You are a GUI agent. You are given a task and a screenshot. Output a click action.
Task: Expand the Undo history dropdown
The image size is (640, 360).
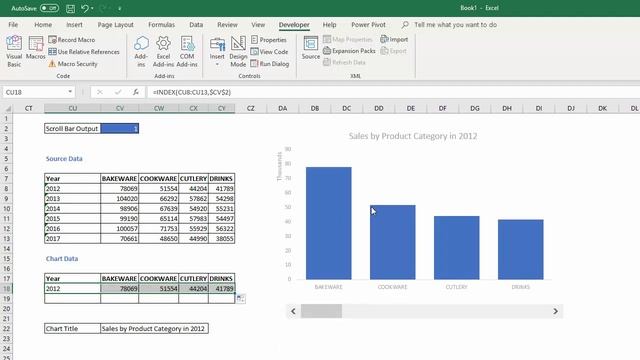pos(92,8)
